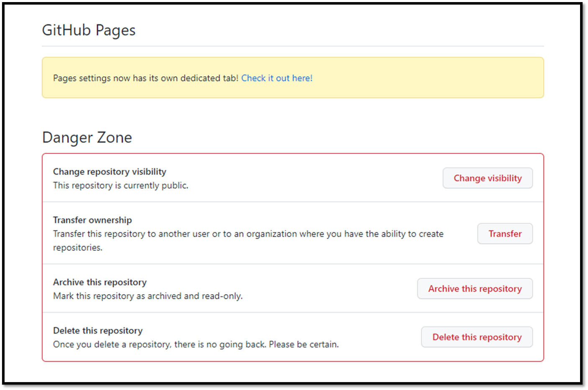Open the 'Check it out here!' Pages link
The width and height of the screenshot is (588, 390).
[x=277, y=78]
